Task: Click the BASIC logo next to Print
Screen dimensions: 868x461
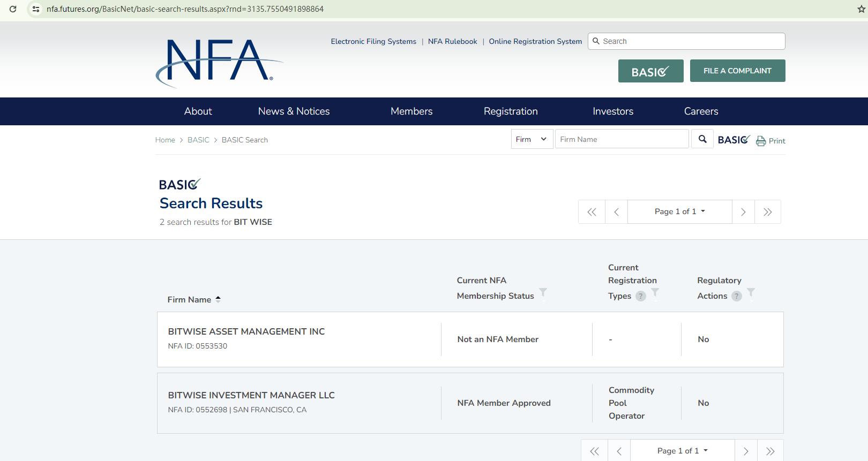Action: coord(734,140)
